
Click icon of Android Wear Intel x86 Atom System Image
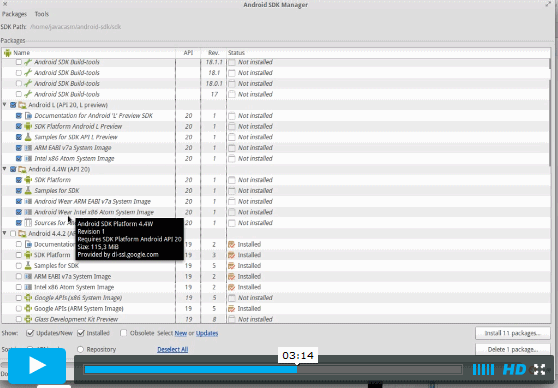28,212
